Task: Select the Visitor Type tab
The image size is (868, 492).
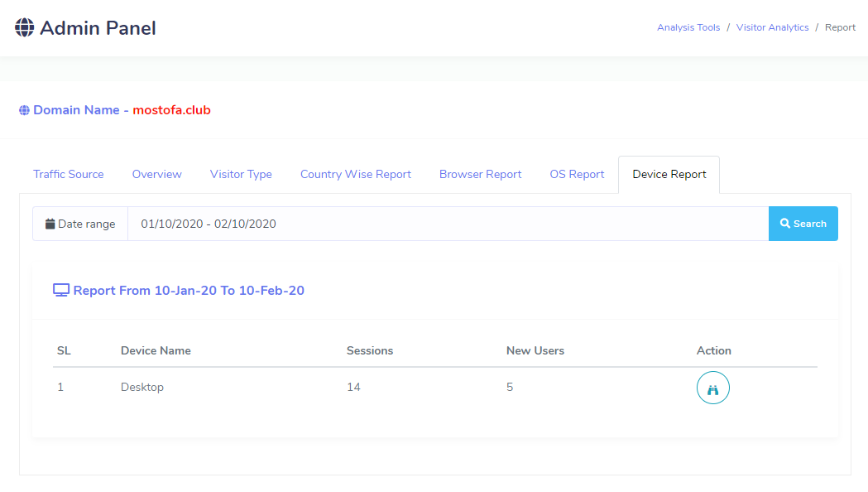Action: [x=241, y=175]
